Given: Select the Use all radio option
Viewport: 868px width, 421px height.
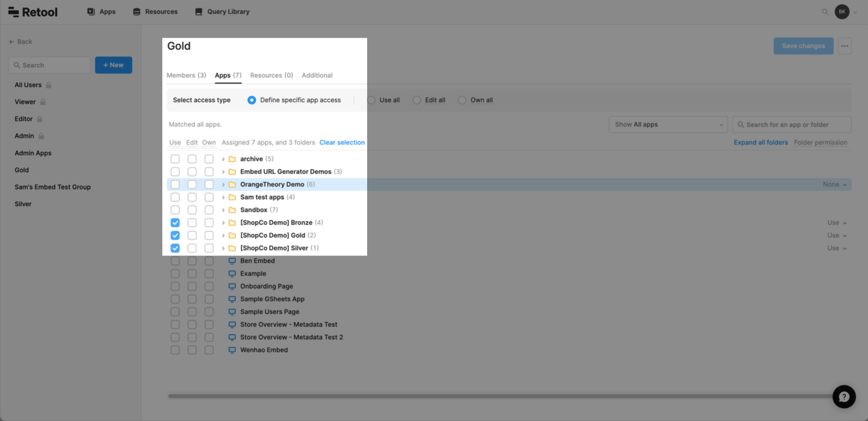Looking at the screenshot, I should tap(371, 100).
